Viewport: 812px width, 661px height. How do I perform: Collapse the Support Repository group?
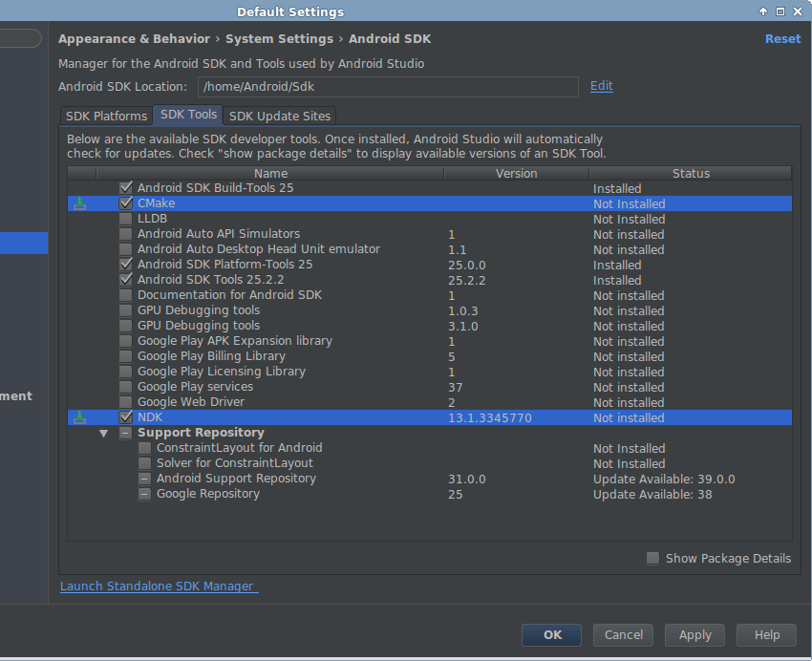pos(104,434)
